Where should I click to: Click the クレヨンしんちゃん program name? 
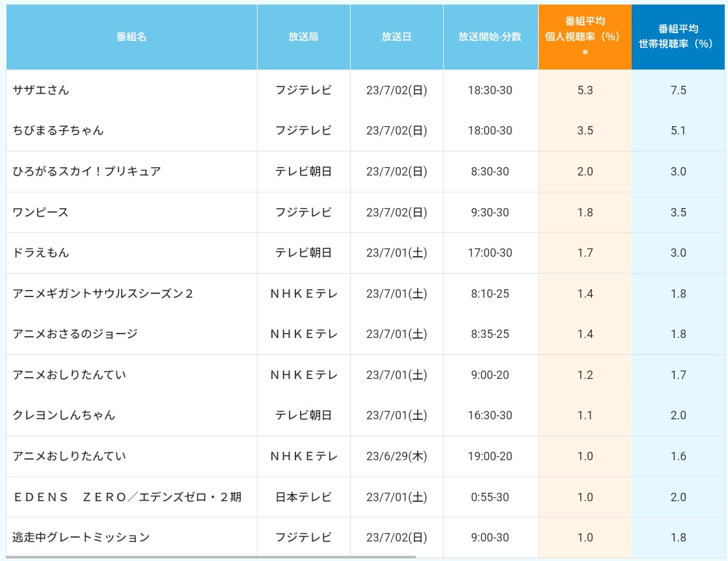click(64, 415)
